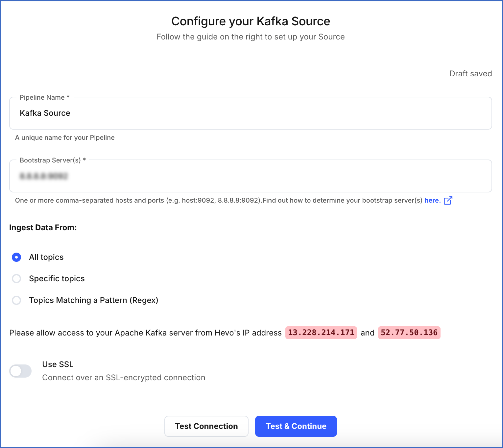Click the A unique name for your Pipeline hint
The height and width of the screenshot is (448, 503).
65,137
